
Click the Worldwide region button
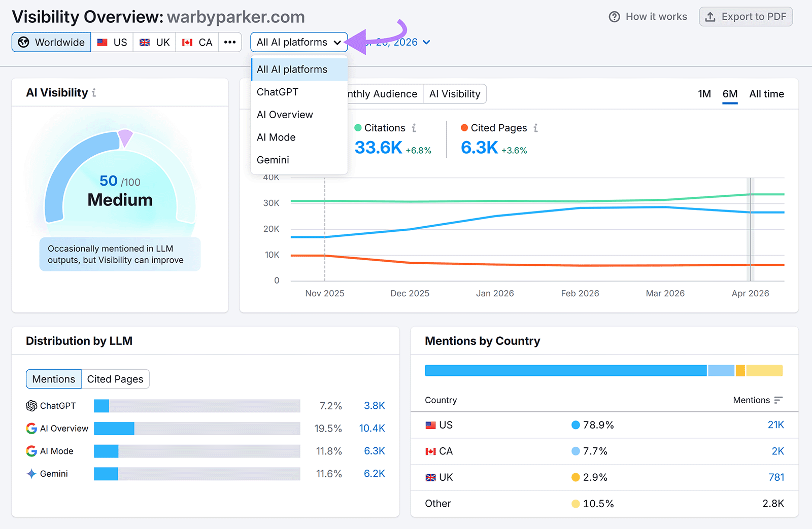click(x=51, y=42)
